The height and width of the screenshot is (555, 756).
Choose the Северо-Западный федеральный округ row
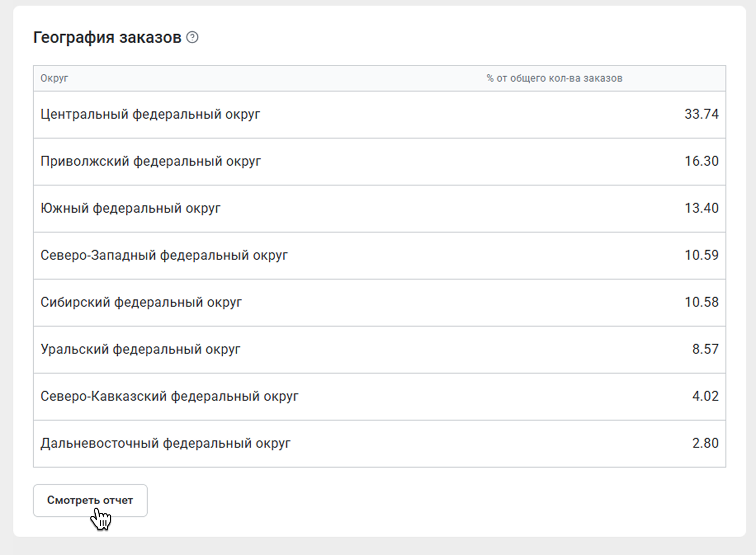pyautogui.click(x=164, y=255)
